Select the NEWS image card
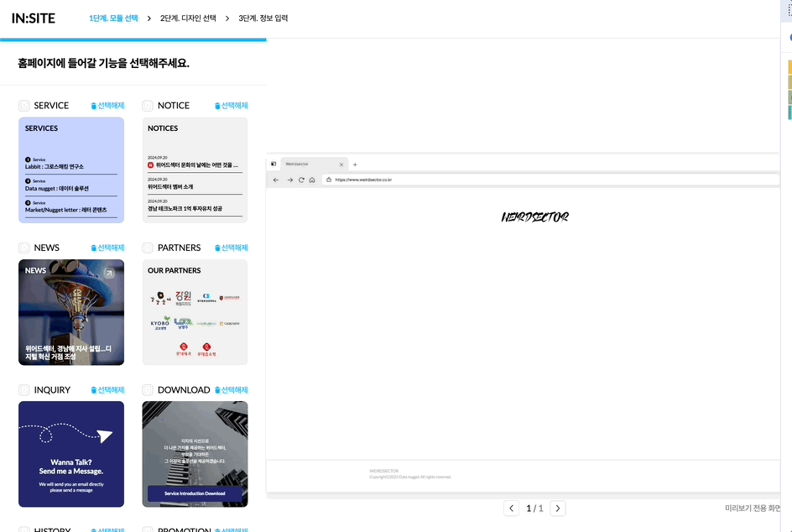Screen dimensions: 792x532 coord(71,312)
